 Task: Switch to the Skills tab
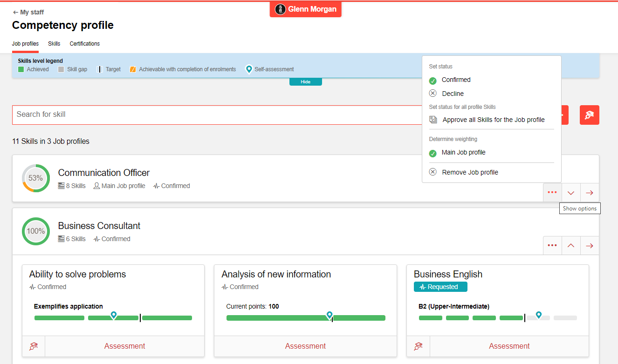point(54,44)
